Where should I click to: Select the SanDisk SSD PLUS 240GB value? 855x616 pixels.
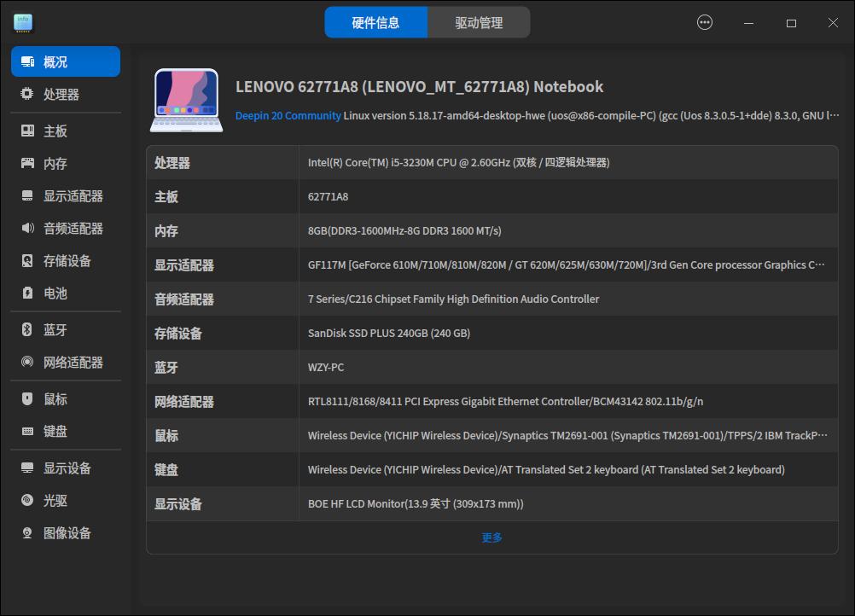[389, 333]
